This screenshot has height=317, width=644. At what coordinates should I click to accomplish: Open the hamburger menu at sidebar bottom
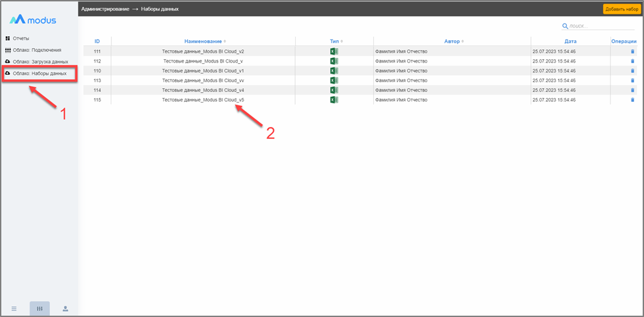point(14,308)
